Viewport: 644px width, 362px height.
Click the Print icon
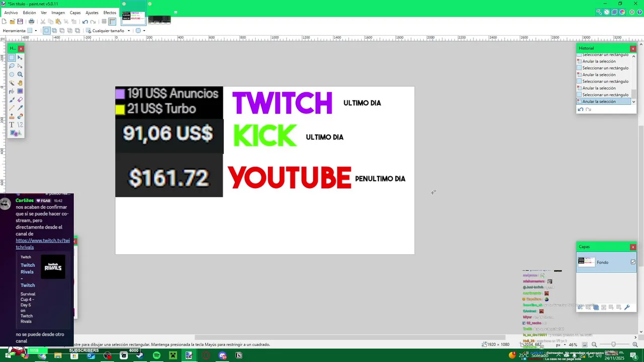31,22
